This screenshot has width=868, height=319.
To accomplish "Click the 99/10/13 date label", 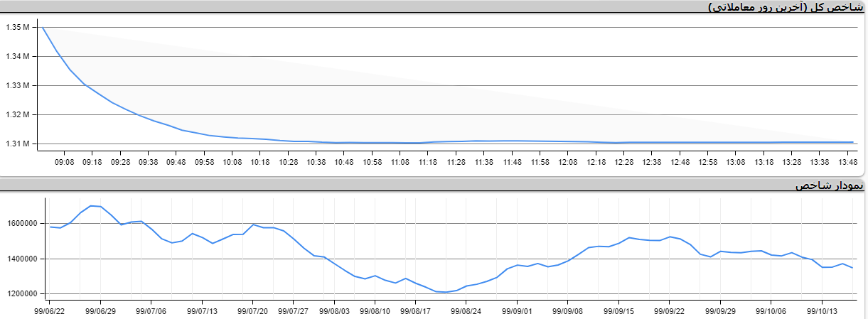I will (x=822, y=310).
